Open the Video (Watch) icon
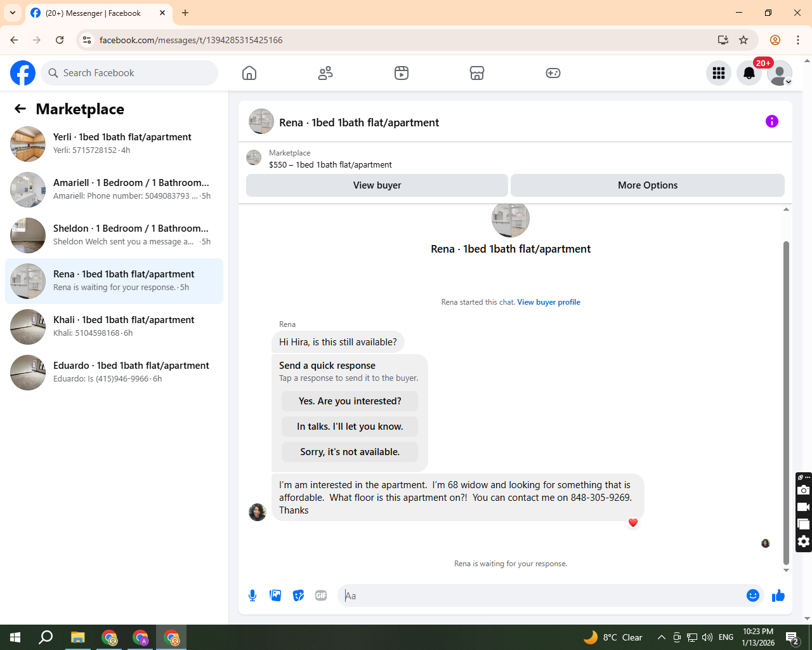The width and height of the screenshot is (812, 650). 402,73
